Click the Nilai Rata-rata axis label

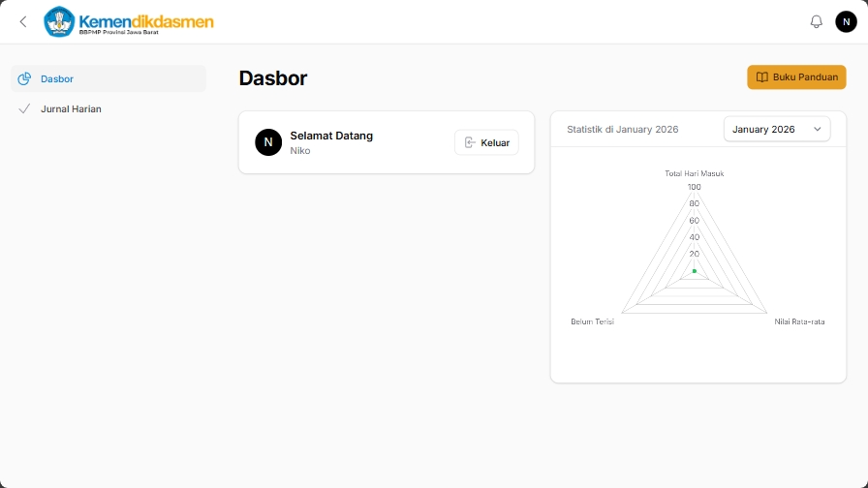coord(799,321)
